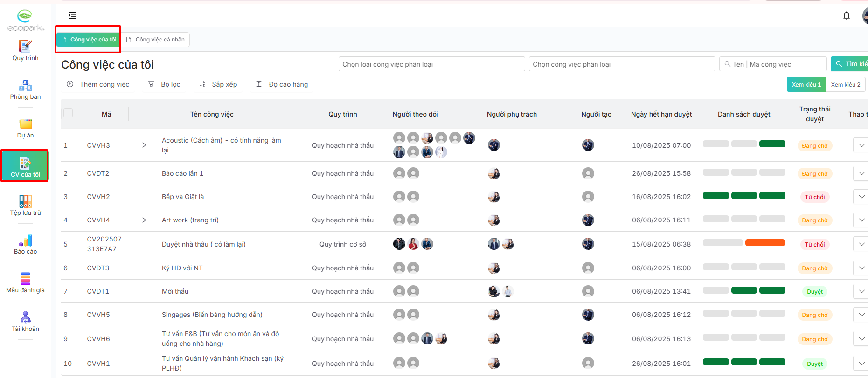Select the Xem kiểu 1 view
The height and width of the screenshot is (378, 868).
click(x=806, y=85)
